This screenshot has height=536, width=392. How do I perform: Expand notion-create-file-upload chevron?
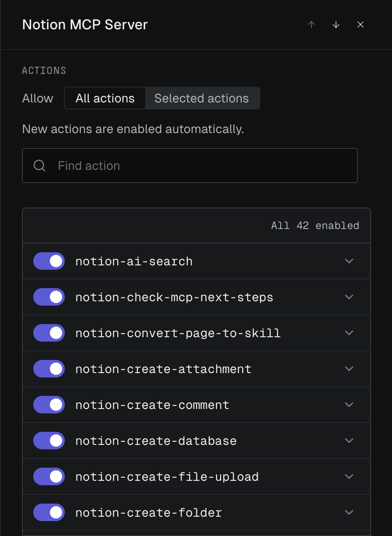click(x=349, y=476)
